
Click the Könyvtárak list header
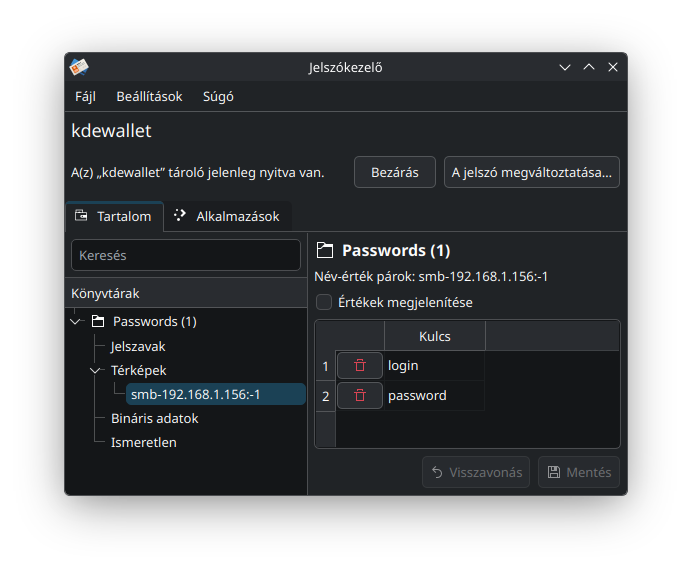pos(186,294)
